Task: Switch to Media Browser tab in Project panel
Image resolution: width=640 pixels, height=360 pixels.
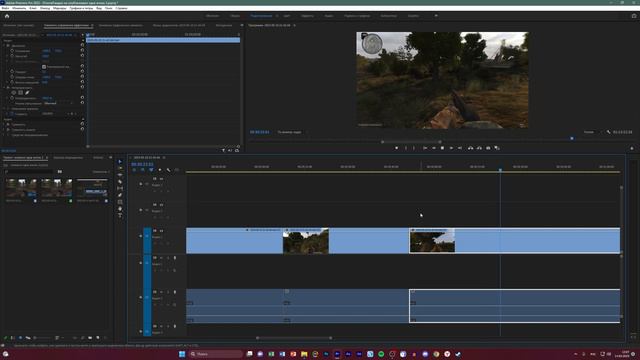Action: tap(68, 158)
